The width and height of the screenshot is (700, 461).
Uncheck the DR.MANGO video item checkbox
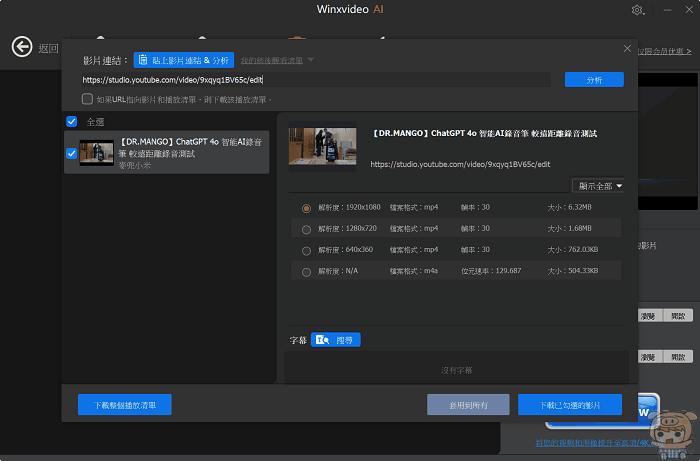[x=71, y=154]
